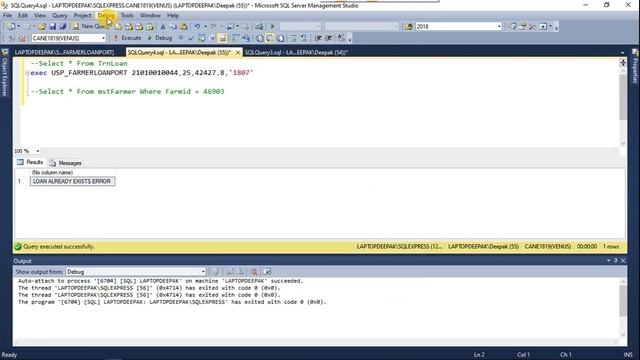Open the Object Explorer side tab
The width and height of the screenshot is (640, 360).
(5, 73)
